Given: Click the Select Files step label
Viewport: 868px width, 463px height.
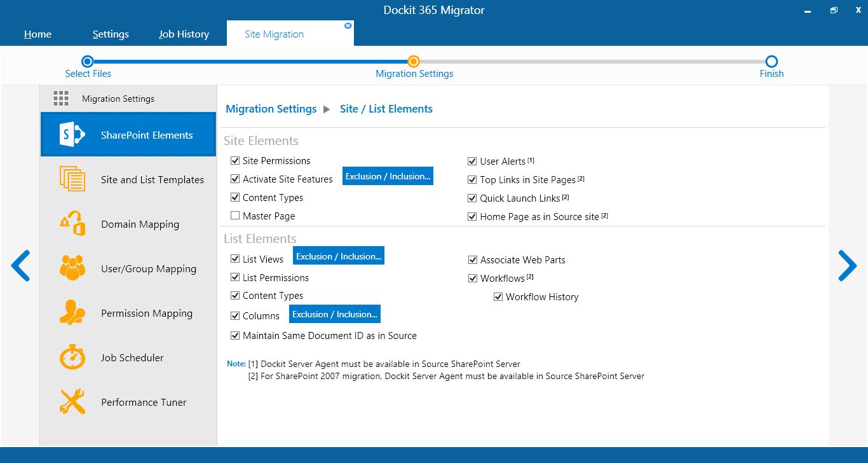Looking at the screenshot, I should pos(88,74).
